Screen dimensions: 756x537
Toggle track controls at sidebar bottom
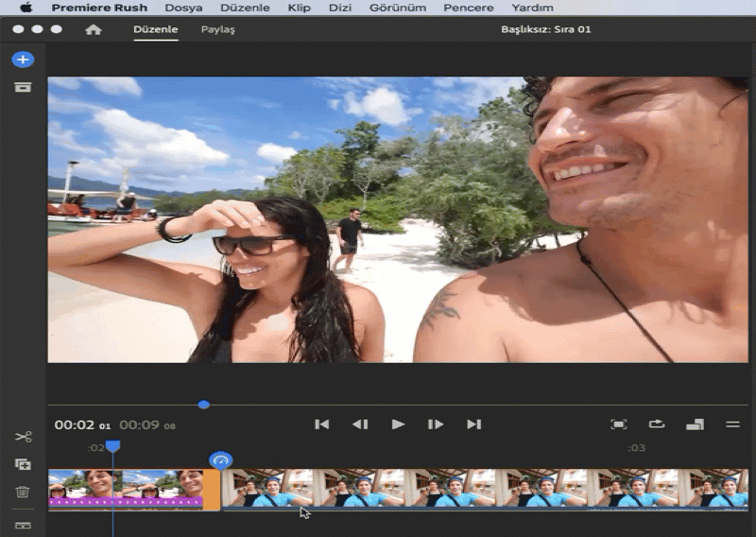coord(23,525)
